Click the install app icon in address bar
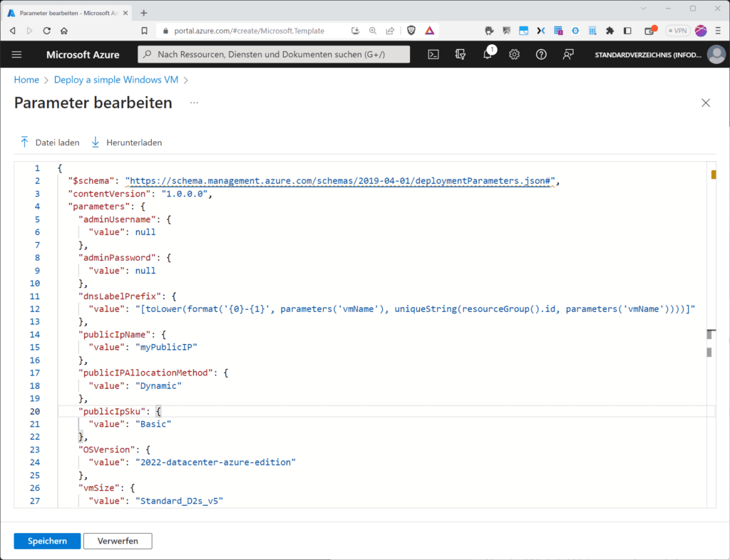 tap(355, 31)
